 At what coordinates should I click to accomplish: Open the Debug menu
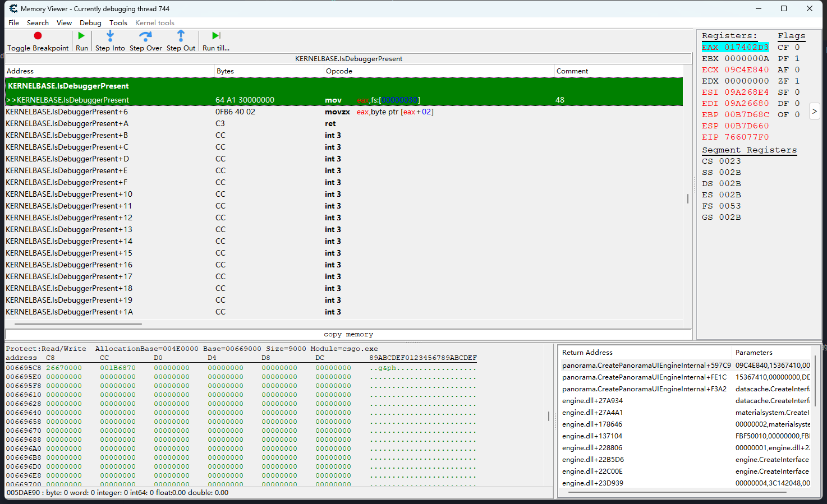[x=90, y=23]
